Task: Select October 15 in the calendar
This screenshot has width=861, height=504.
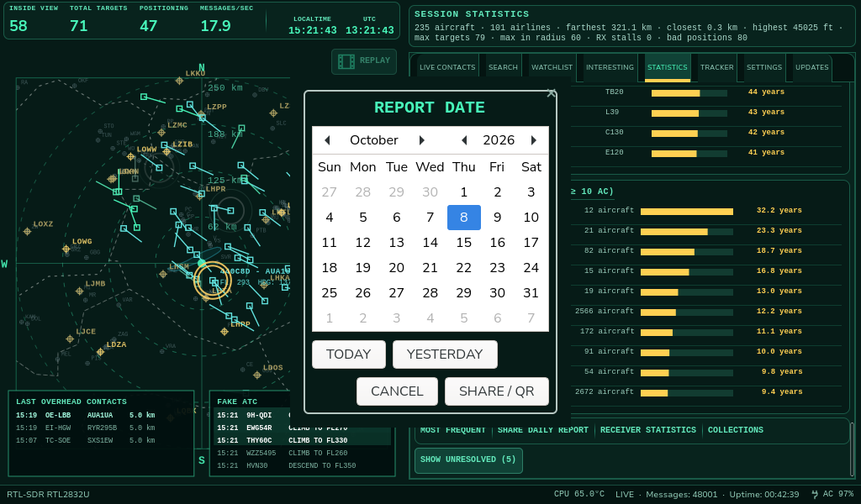Action: pyautogui.click(x=464, y=243)
